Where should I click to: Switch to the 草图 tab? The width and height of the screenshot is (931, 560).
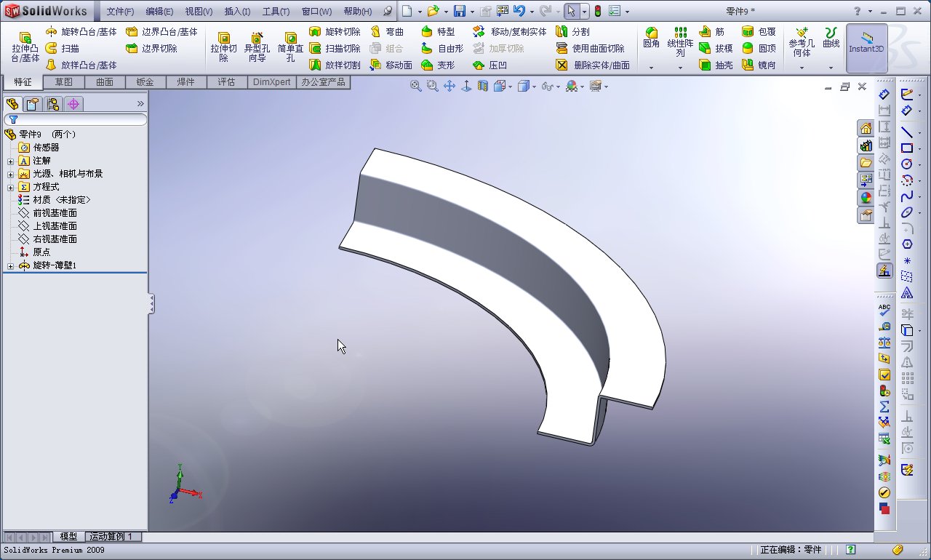(64, 82)
